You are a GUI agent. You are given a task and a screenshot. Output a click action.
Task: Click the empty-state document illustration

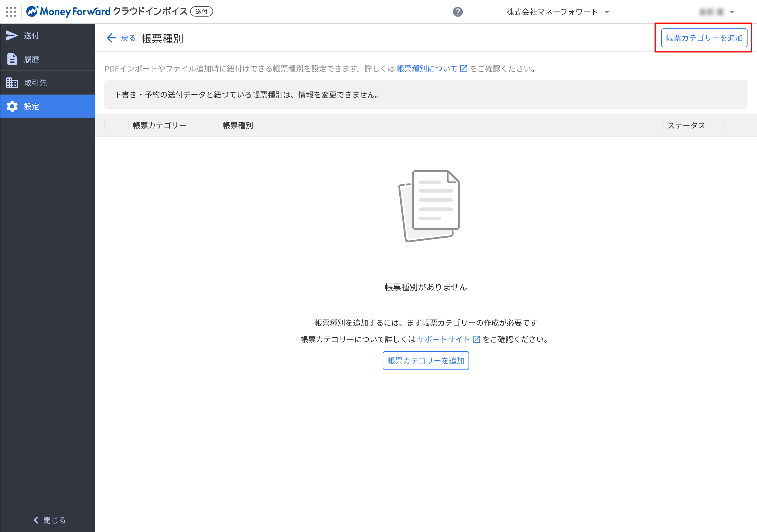tap(429, 206)
